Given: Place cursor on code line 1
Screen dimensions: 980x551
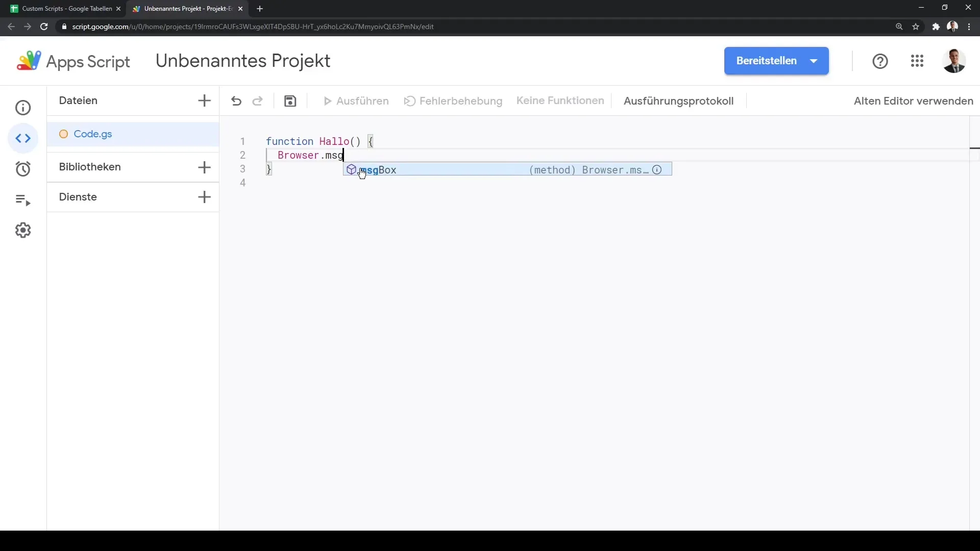Looking at the screenshot, I should click(x=320, y=141).
